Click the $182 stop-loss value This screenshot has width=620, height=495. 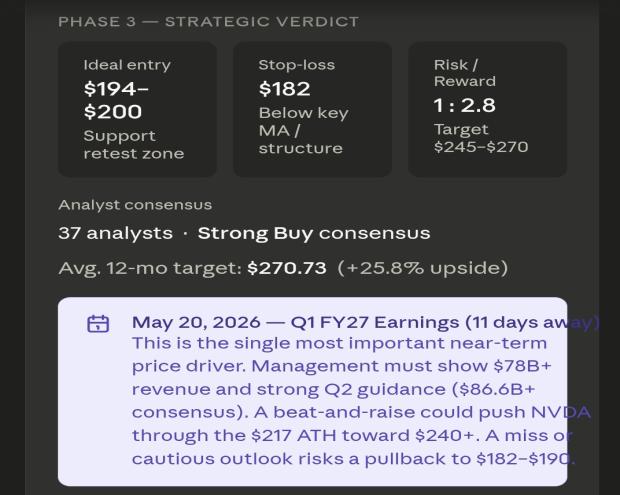[x=284, y=89]
